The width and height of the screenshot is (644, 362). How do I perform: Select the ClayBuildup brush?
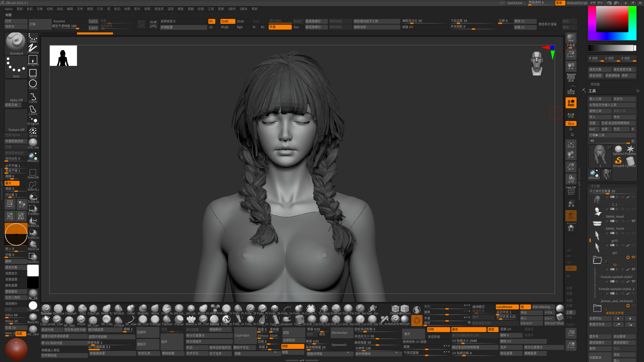(x=70, y=310)
